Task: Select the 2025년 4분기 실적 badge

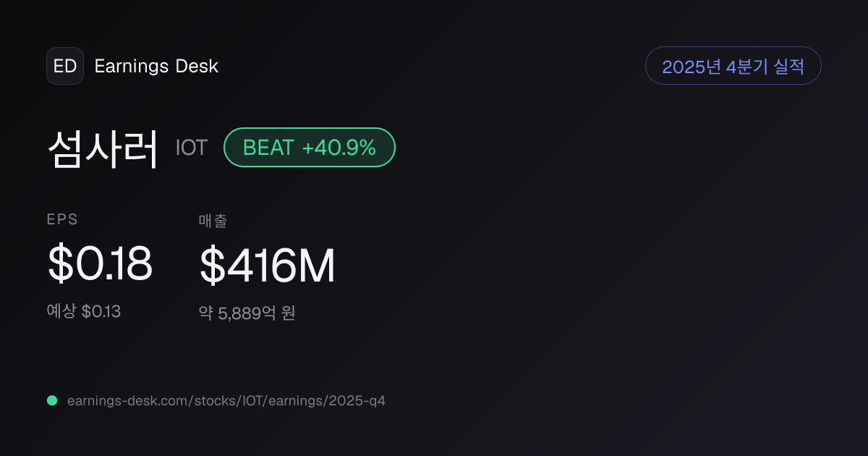Action: point(733,66)
